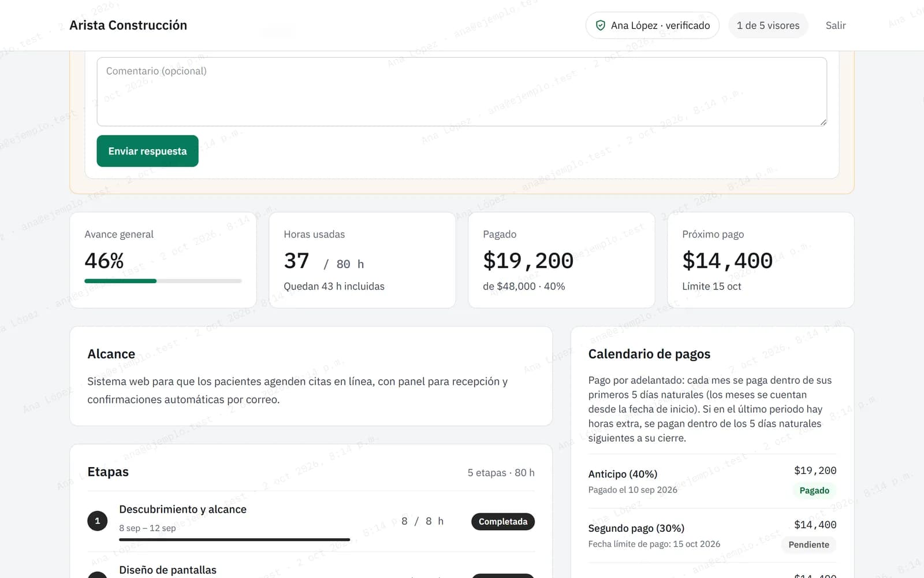This screenshot has height=578, width=924.
Task: Click the Avance general progress bar
Action: point(163,281)
